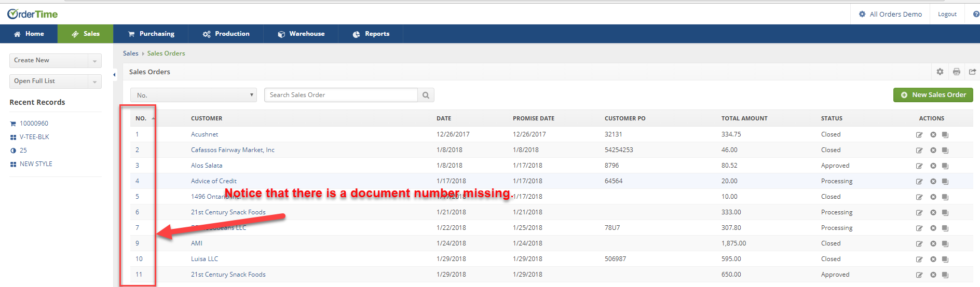Image resolution: width=980 pixels, height=287 pixels.
Task: Open sales order number 10
Action: tap(139, 259)
